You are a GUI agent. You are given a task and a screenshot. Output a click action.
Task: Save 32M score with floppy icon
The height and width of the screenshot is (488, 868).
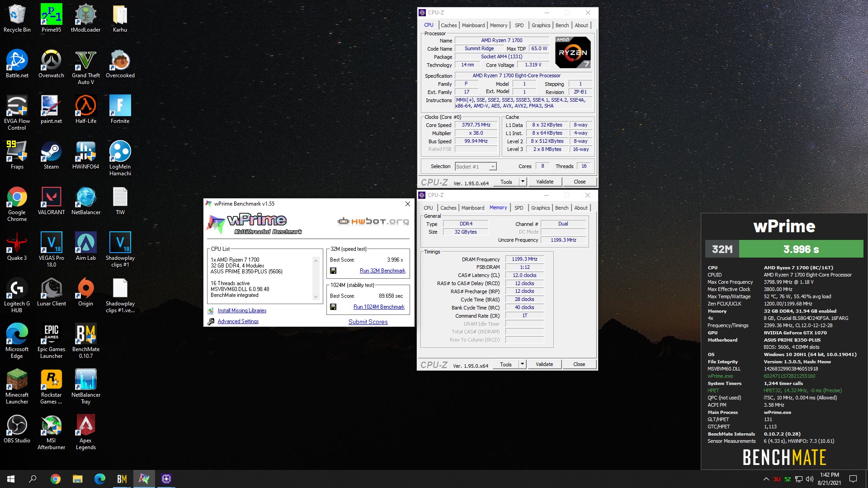[x=333, y=271]
